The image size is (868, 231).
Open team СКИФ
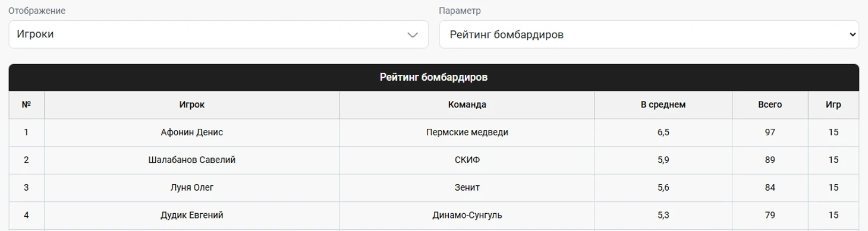[x=467, y=160]
